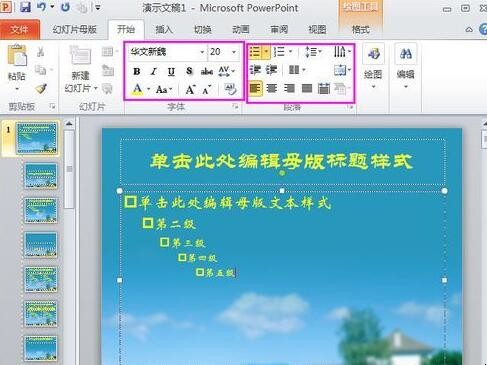
Task: Open PowerPoint Help with the question mark icon
Action: 483,29
